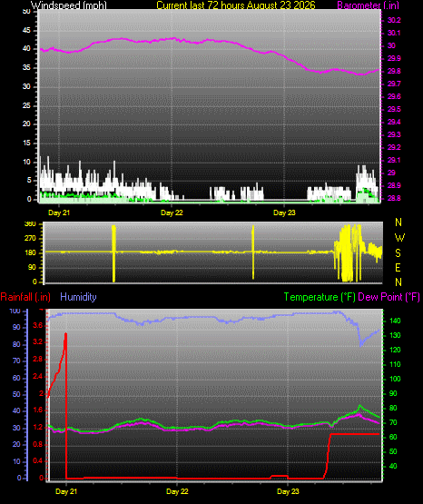This screenshot has height=504, width=423.
Task: Click the Barometer (.in) axis title
Action: pos(369,5)
